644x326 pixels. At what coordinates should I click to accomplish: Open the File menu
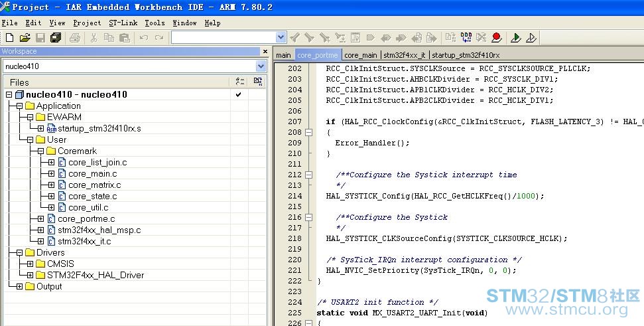click(x=10, y=23)
